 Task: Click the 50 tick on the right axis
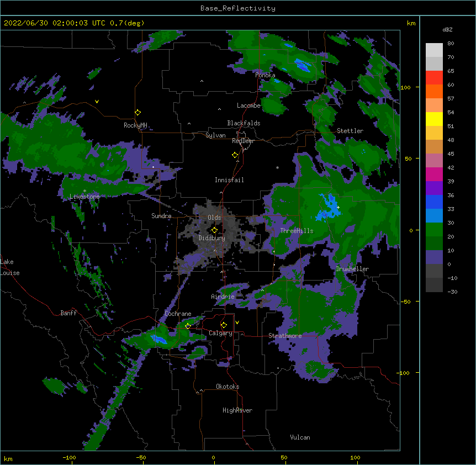click(408, 158)
